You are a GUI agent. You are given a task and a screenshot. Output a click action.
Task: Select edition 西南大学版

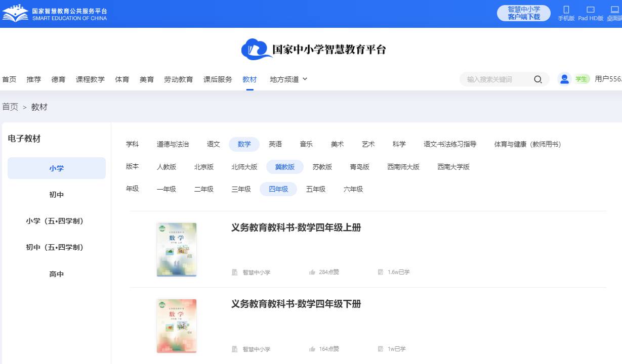coord(453,167)
